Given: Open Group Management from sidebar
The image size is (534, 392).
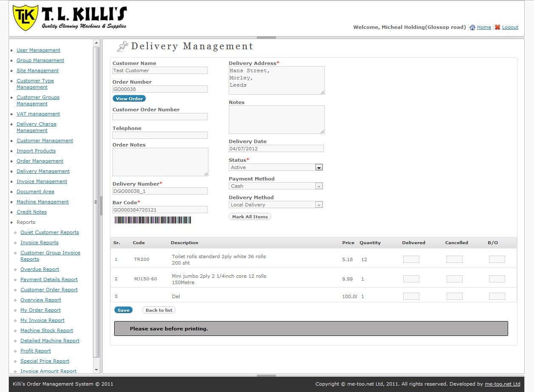Looking at the screenshot, I should click(x=40, y=60).
